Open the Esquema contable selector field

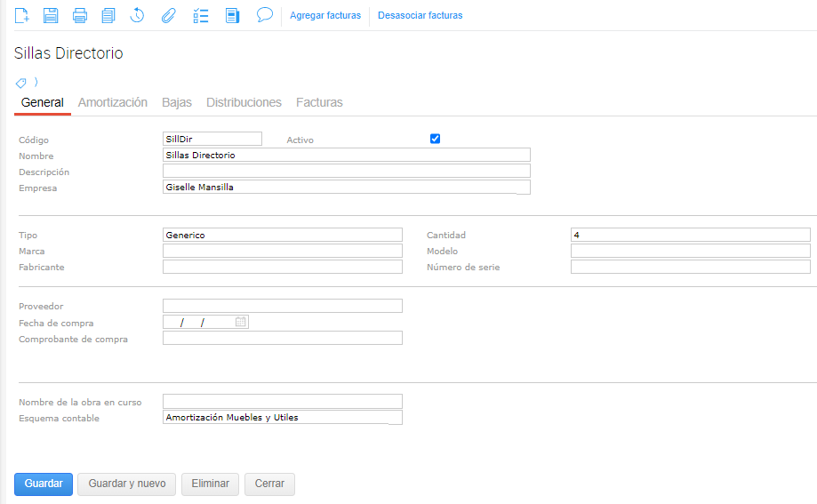283,417
